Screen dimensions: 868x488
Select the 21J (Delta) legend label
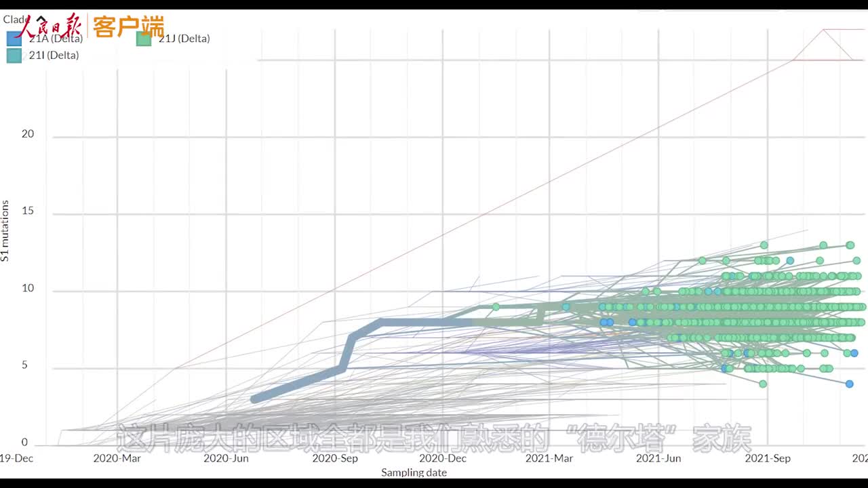(184, 39)
